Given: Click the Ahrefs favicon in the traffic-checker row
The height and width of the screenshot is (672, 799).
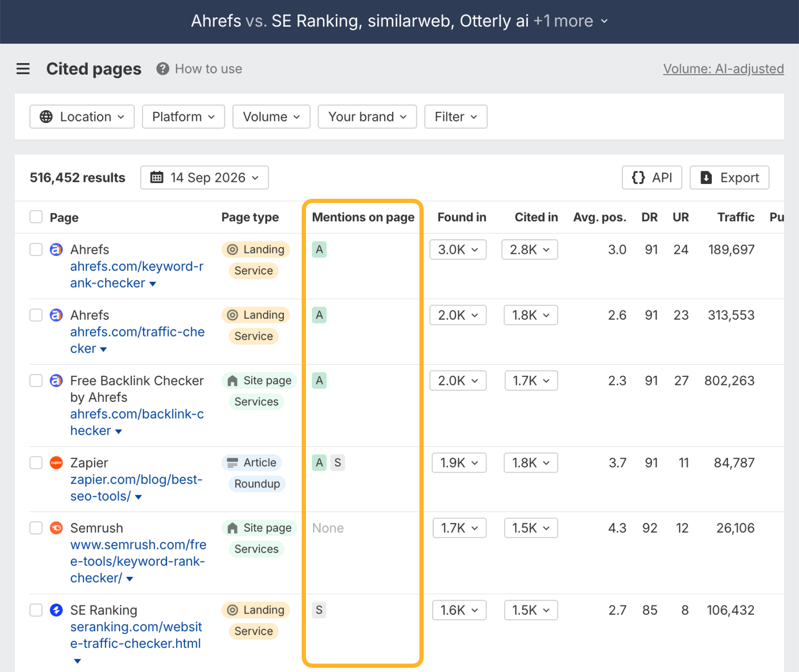Looking at the screenshot, I should pos(56,315).
